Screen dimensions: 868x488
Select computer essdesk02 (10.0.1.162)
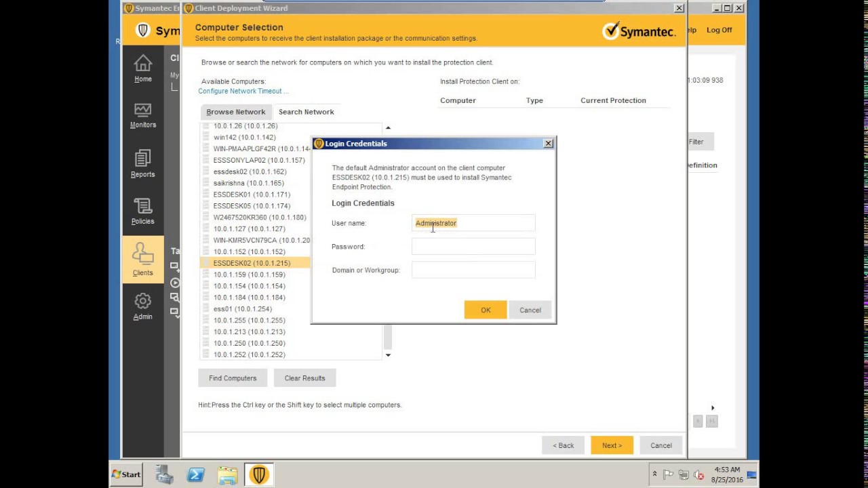point(250,171)
